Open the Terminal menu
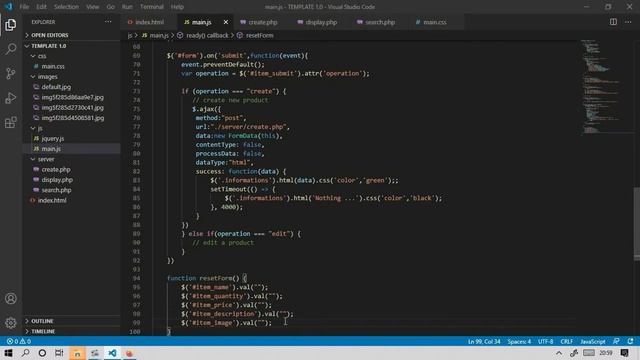The image size is (640, 360). [x=151, y=7]
